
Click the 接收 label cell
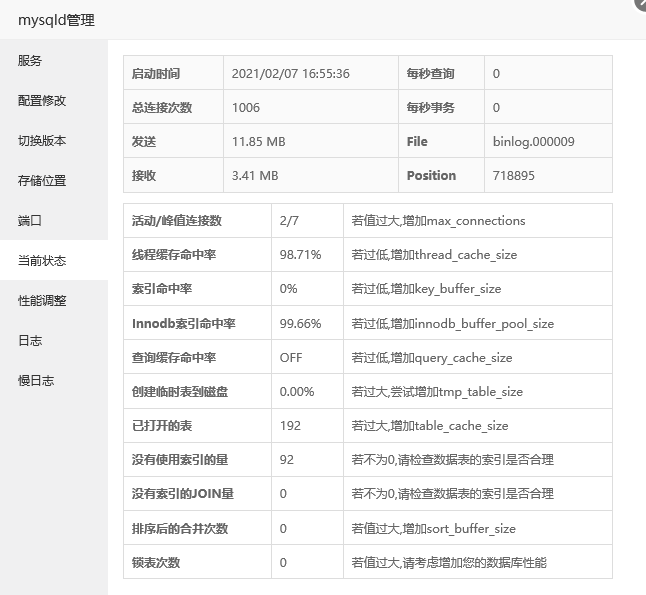click(173, 175)
